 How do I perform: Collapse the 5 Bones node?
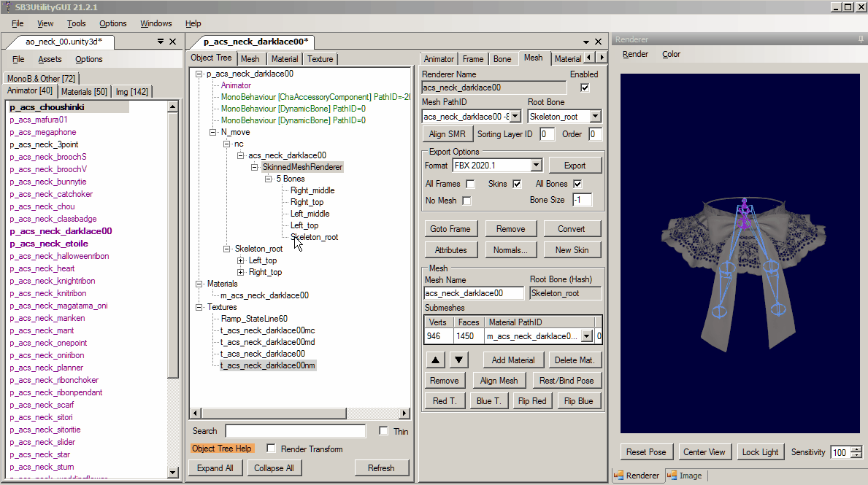coord(268,179)
